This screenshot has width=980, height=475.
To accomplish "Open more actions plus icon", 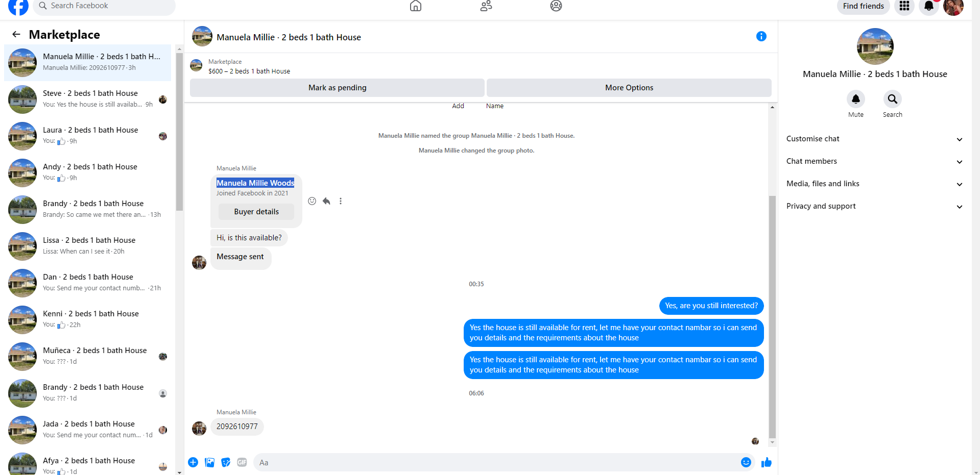I will click(x=193, y=462).
